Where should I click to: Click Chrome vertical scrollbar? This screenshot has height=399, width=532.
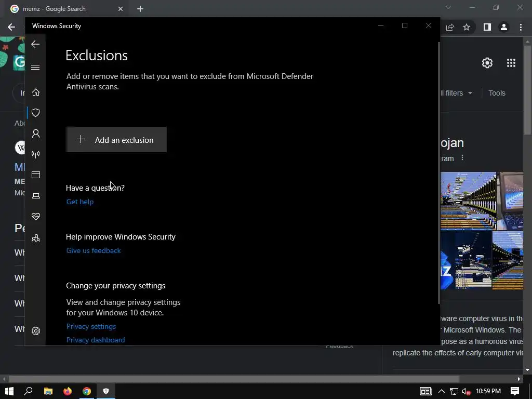tap(528, 91)
